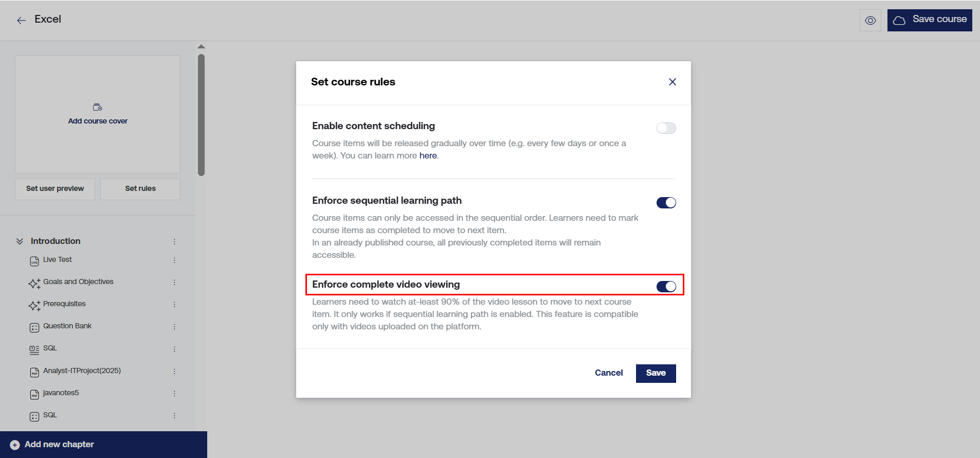Click the Analyst-ITProject(2025) PDF icon
The height and width of the screenshot is (458, 980).
tap(34, 372)
